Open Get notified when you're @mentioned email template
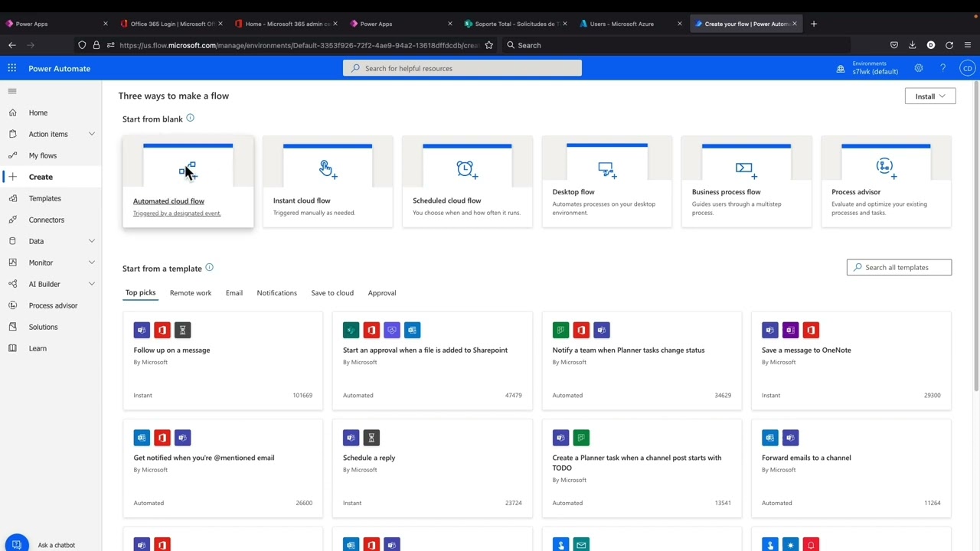The height and width of the screenshot is (551, 980). pyautogui.click(x=223, y=468)
